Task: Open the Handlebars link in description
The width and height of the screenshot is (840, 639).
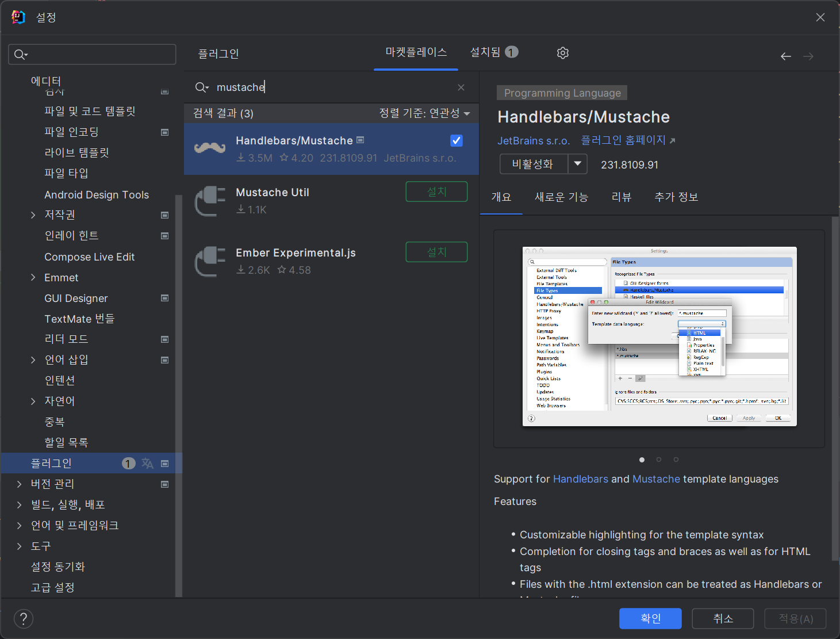Action: coord(581,479)
